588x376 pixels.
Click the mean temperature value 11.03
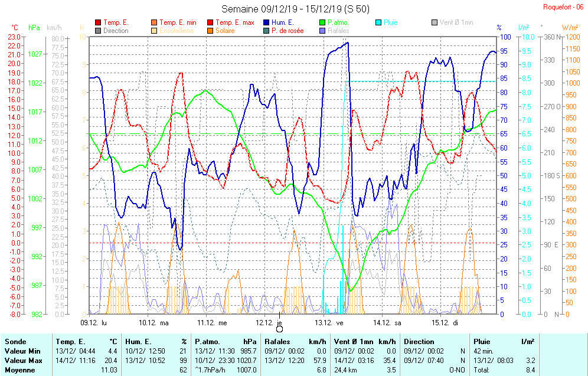click(x=109, y=370)
